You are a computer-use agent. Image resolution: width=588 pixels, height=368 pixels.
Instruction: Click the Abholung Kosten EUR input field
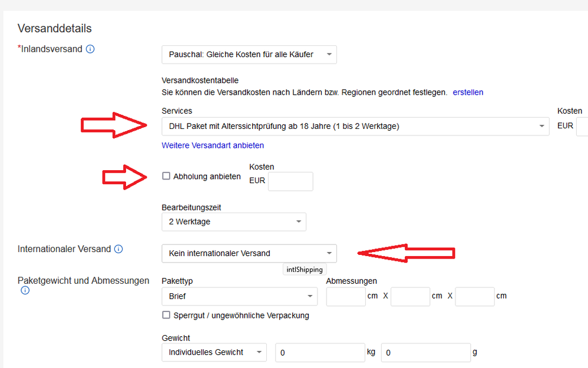(290, 181)
